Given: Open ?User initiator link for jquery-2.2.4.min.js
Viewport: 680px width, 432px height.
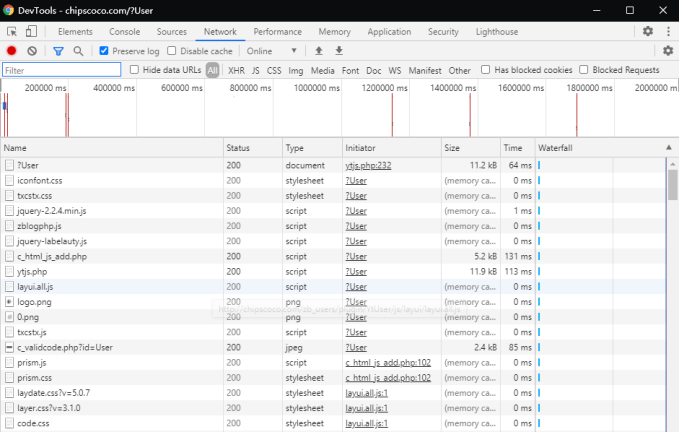Looking at the screenshot, I should tap(356, 211).
